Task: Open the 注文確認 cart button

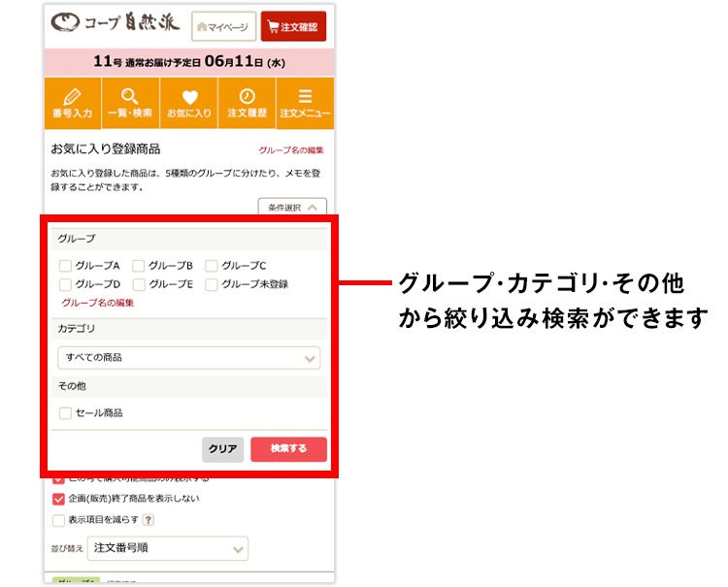Action: (293, 27)
